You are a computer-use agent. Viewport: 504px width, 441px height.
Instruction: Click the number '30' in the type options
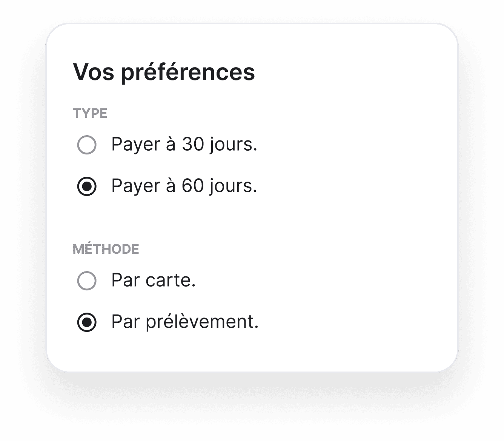193,144
